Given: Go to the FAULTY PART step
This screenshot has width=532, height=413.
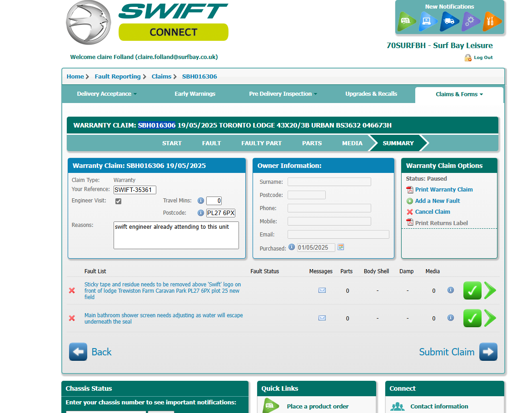Looking at the screenshot, I should 261,143.
